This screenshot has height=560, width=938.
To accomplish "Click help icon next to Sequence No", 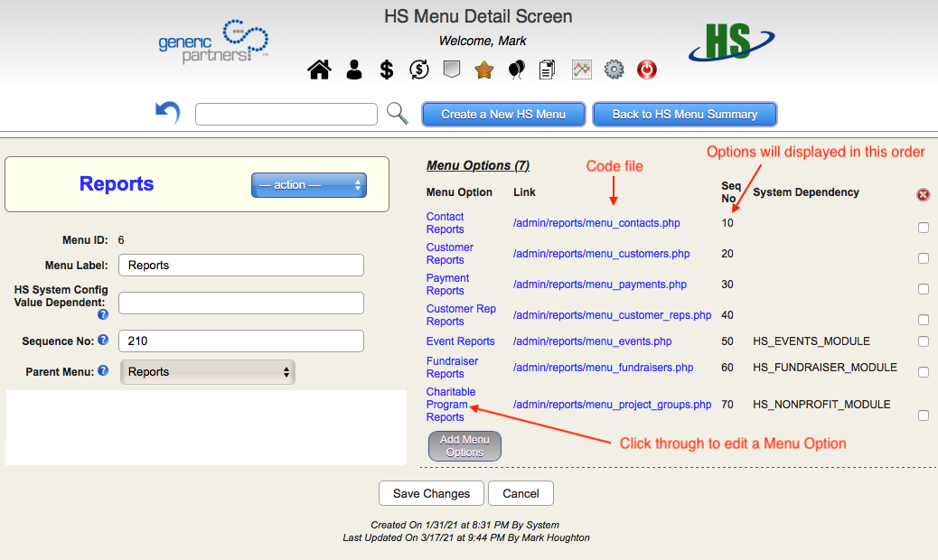I will click(x=103, y=341).
